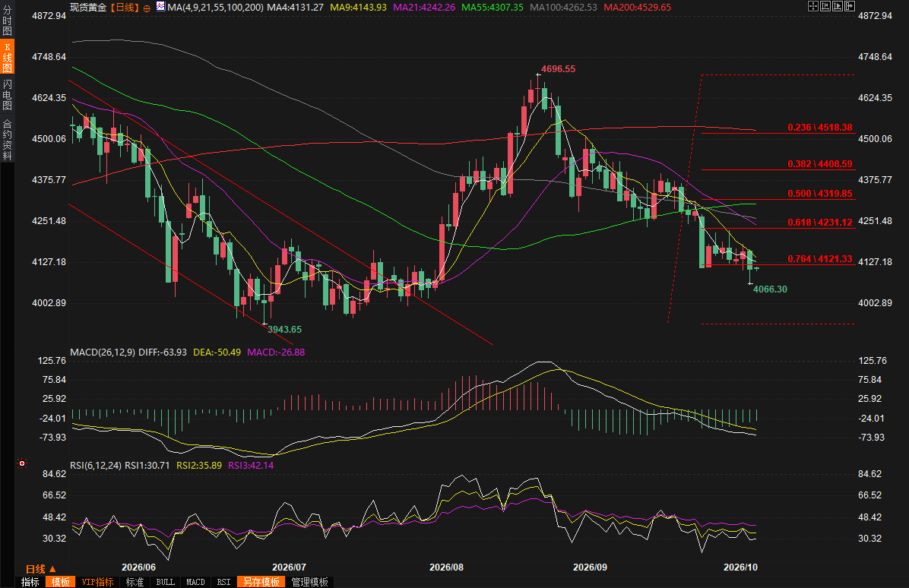
Task: Open 管理模板 template manager
Action: [309, 582]
